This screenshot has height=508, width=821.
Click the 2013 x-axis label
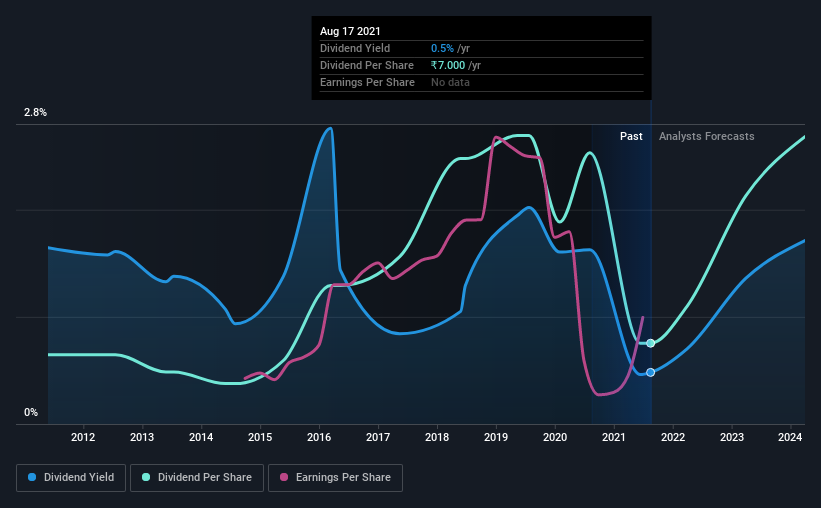pyautogui.click(x=142, y=437)
